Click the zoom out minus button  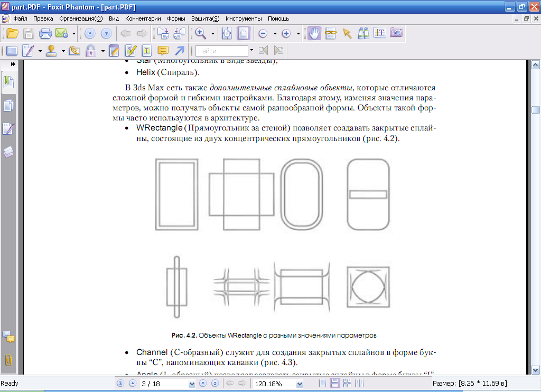pos(263,33)
